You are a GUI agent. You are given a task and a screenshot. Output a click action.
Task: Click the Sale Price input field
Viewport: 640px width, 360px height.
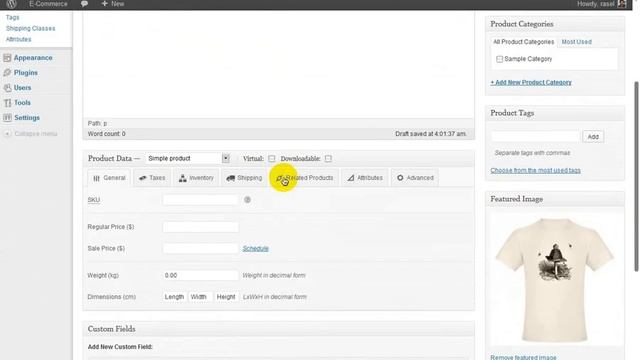pyautogui.click(x=200, y=249)
